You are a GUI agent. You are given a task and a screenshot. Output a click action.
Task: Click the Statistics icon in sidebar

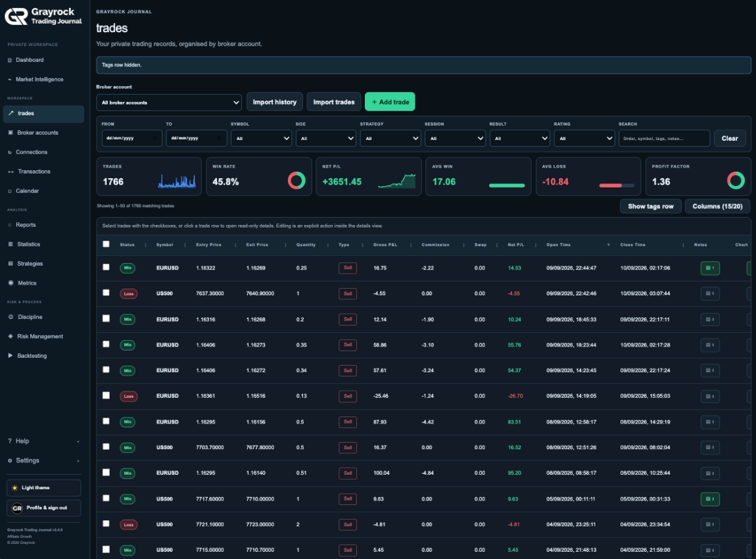10,244
